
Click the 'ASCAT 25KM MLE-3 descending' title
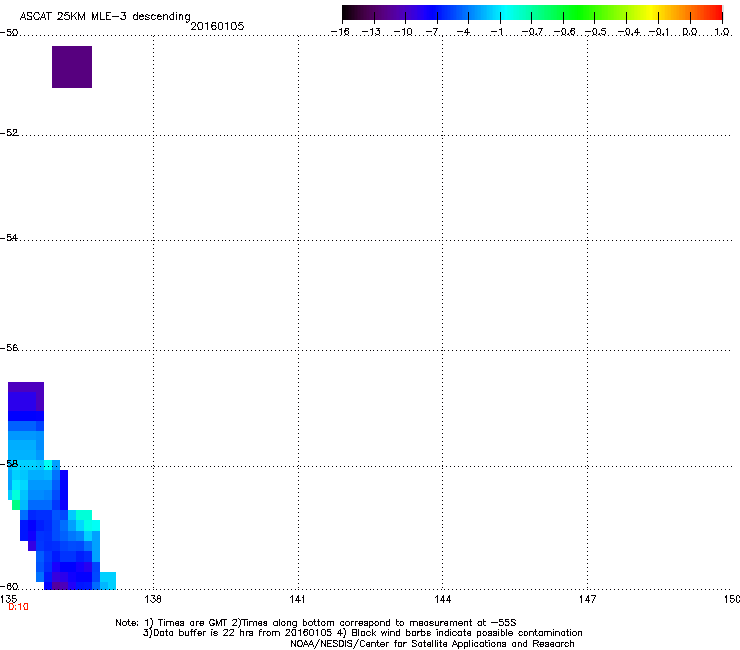point(105,17)
